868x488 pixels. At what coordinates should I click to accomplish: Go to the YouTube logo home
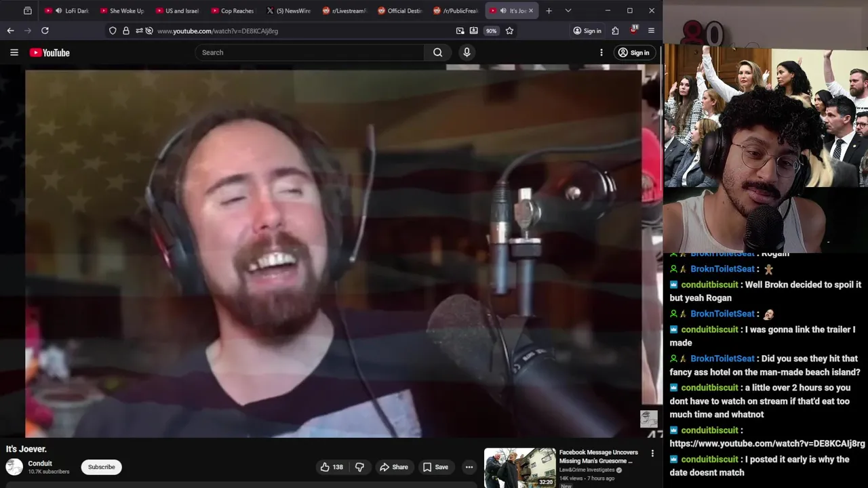point(50,52)
